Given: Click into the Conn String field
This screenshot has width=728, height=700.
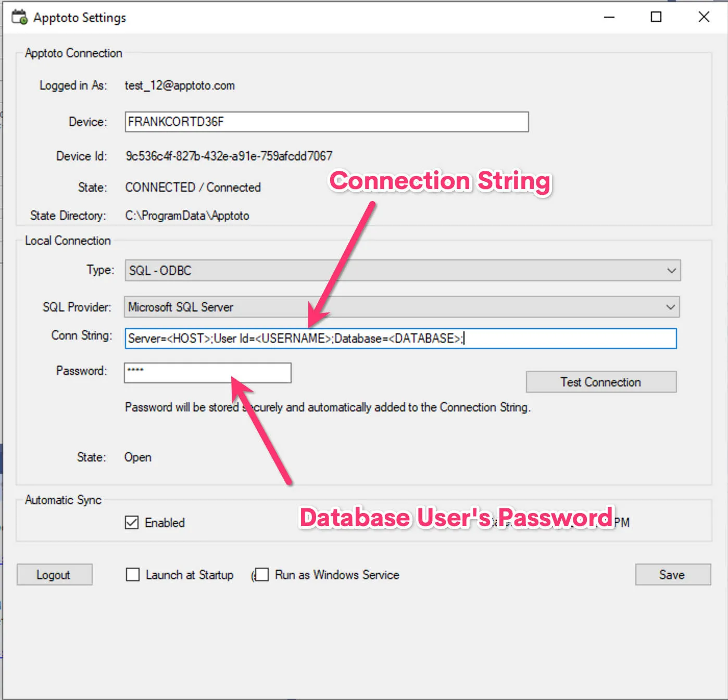Looking at the screenshot, I should coord(400,339).
